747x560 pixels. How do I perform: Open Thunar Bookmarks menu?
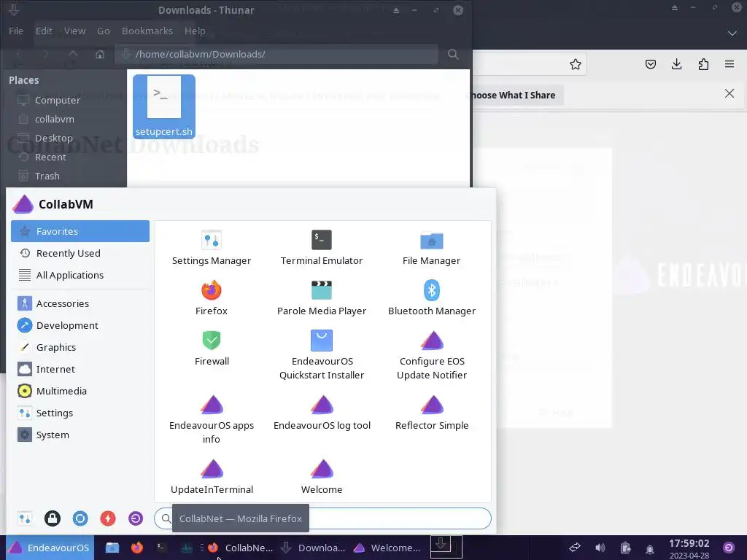(x=147, y=31)
